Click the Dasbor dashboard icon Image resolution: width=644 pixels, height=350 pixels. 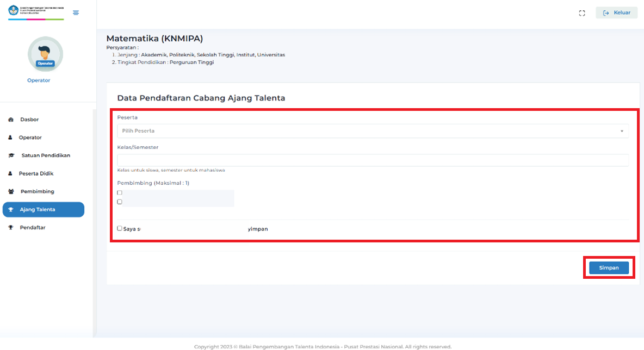11,120
